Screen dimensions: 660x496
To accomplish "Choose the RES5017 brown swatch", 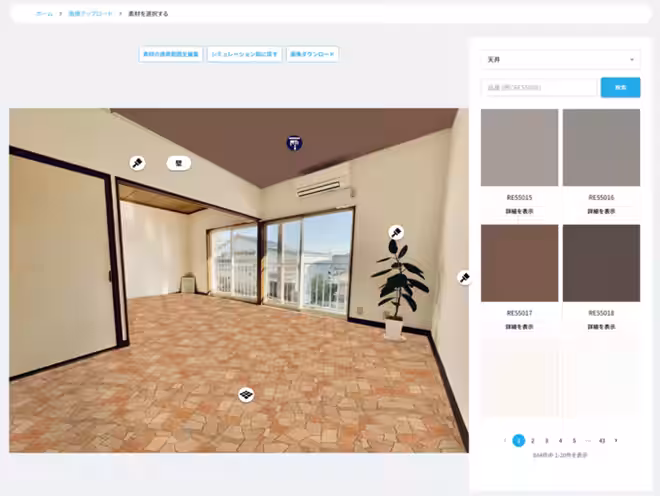I will pyautogui.click(x=519, y=263).
